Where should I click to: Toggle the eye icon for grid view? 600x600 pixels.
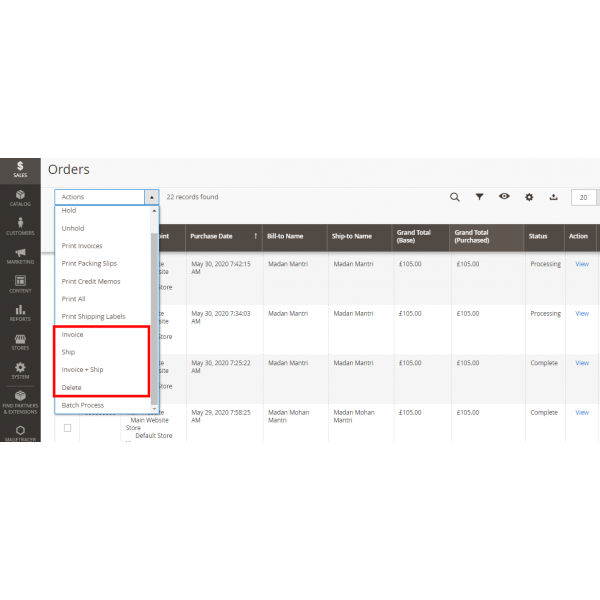(504, 197)
